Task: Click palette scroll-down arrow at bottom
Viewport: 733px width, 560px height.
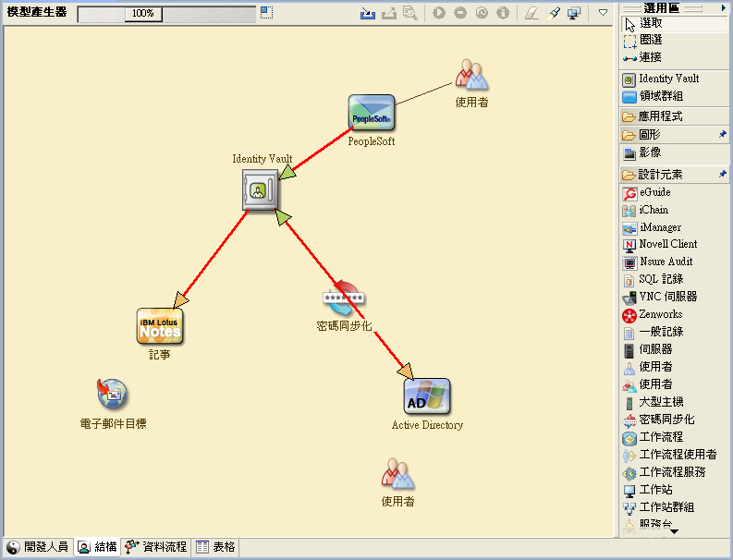Action: coord(674,531)
